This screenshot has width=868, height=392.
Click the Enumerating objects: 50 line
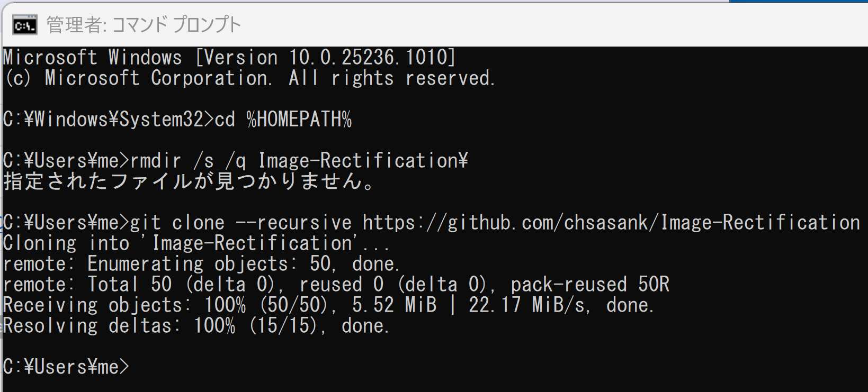point(201,264)
